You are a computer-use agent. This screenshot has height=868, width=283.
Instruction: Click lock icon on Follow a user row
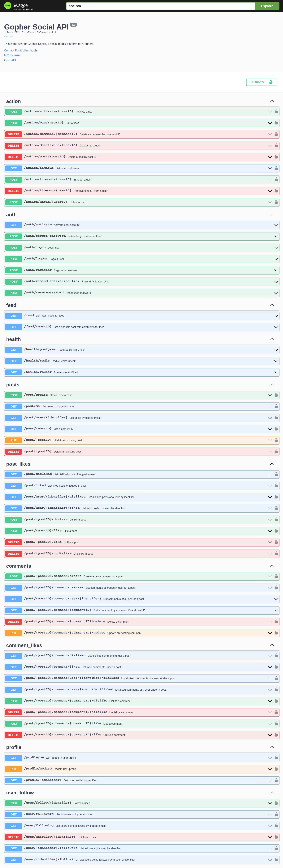click(x=276, y=803)
